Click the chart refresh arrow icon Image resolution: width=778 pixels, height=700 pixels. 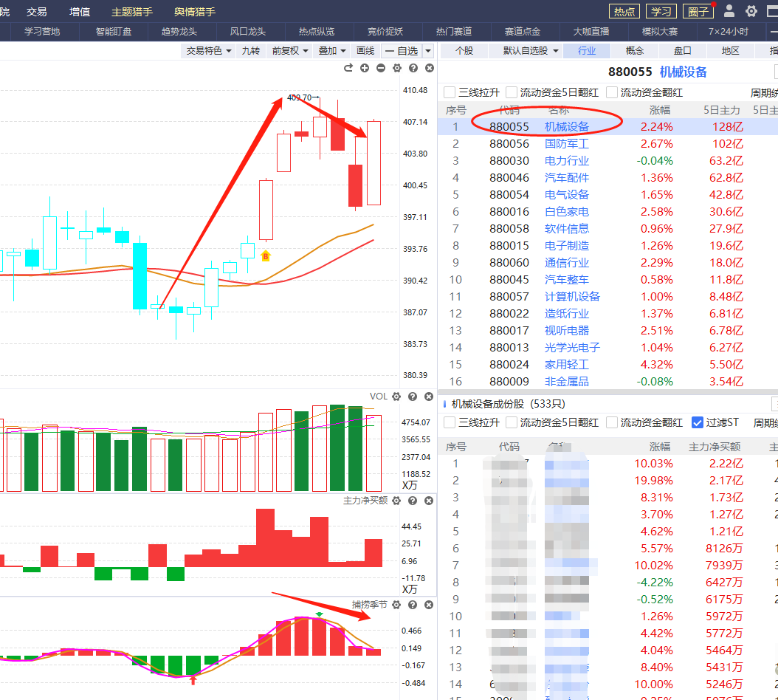[348, 68]
